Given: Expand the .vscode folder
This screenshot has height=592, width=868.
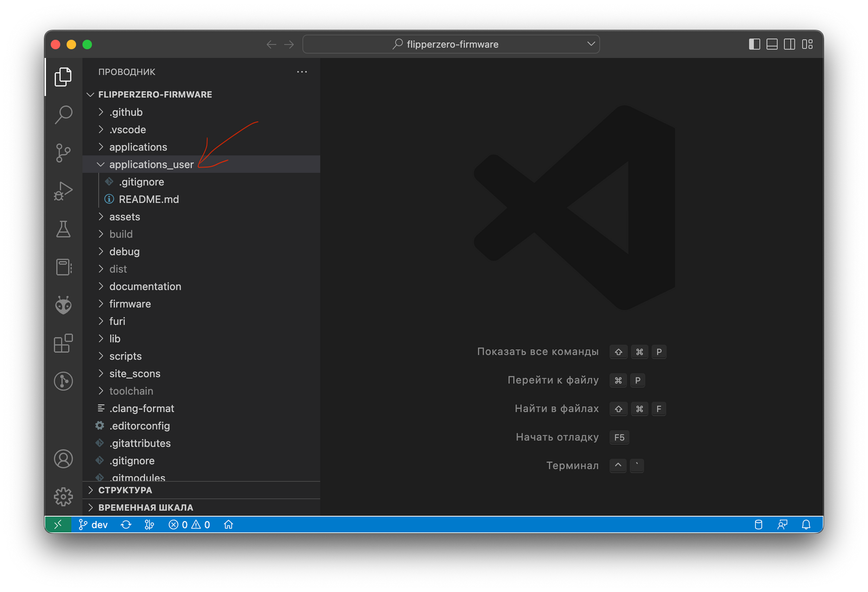Looking at the screenshot, I should coord(201,130).
